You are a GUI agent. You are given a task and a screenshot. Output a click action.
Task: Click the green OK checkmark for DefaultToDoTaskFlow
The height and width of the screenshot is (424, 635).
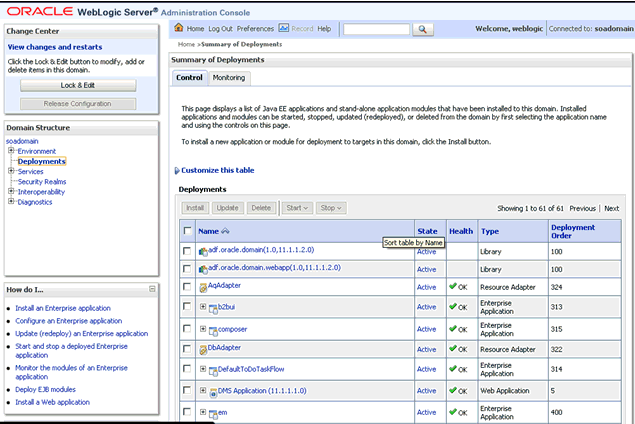[453, 369]
